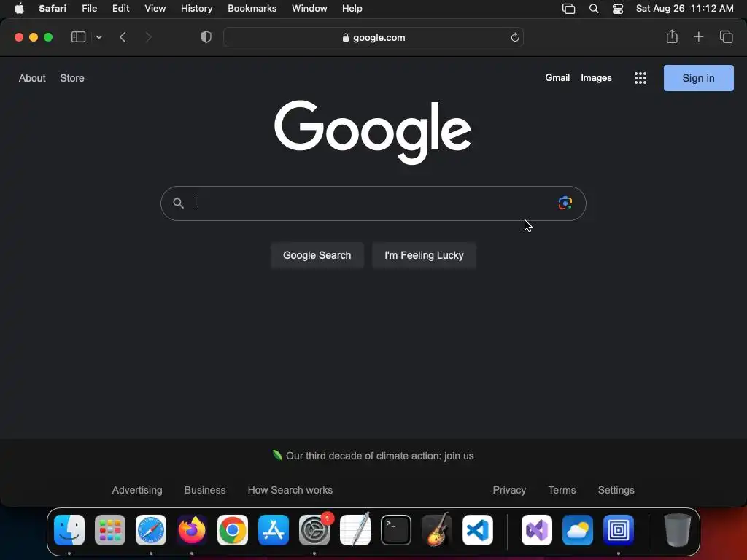Image resolution: width=747 pixels, height=560 pixels.
Task: Click the forward navigation arrow
Action: pos(149,37)
